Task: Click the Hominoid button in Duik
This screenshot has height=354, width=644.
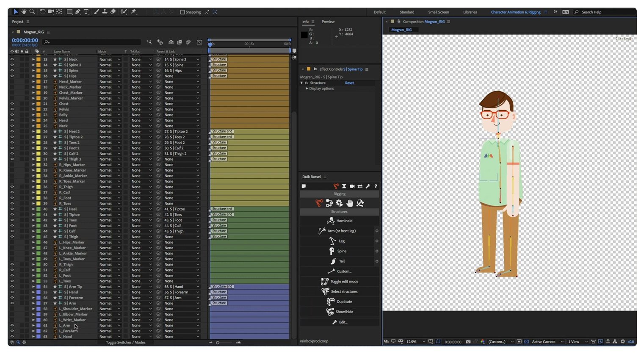Action: tap(339, 221)
